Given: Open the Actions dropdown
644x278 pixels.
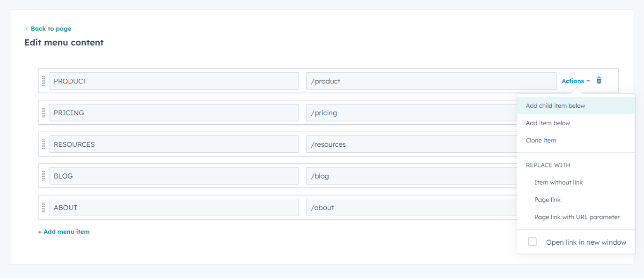Looking at the screenshot, I should [575, 80].
